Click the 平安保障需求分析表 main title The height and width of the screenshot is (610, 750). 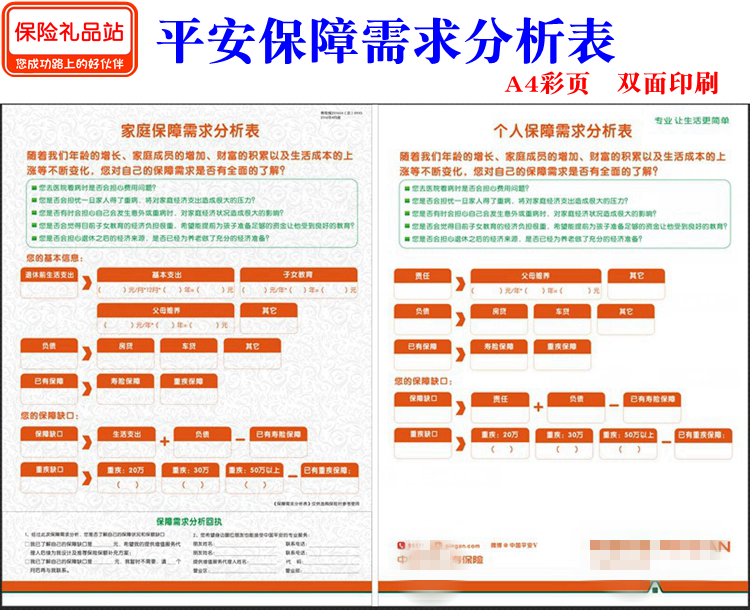pyautogui.click(x=386, y=40)
